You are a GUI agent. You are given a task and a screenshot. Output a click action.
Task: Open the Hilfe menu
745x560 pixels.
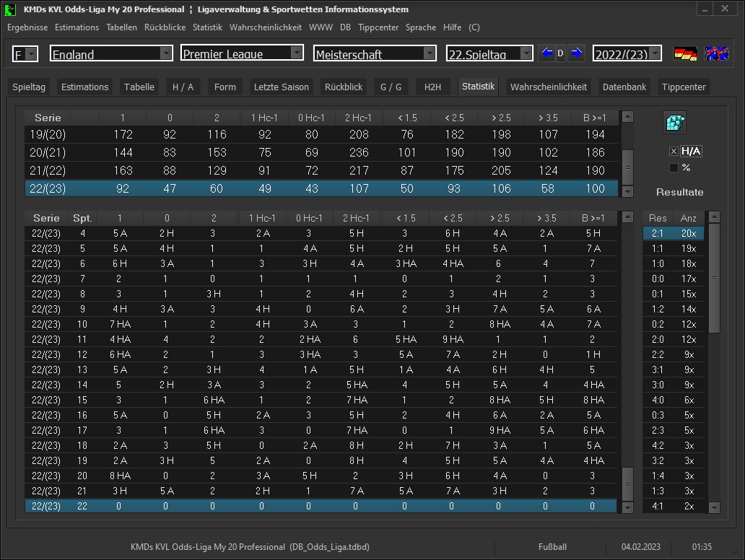click(453, 27)
